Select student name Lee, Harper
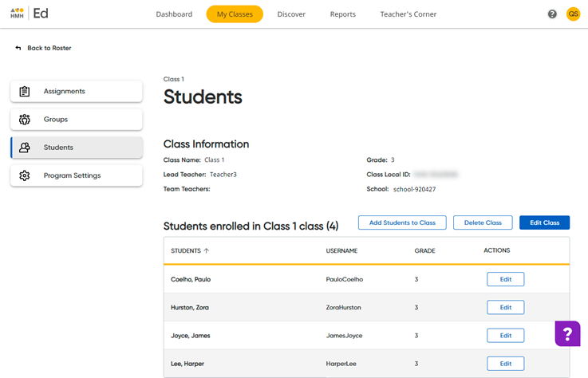The image size is (588, 378). [x=187, y=364]
